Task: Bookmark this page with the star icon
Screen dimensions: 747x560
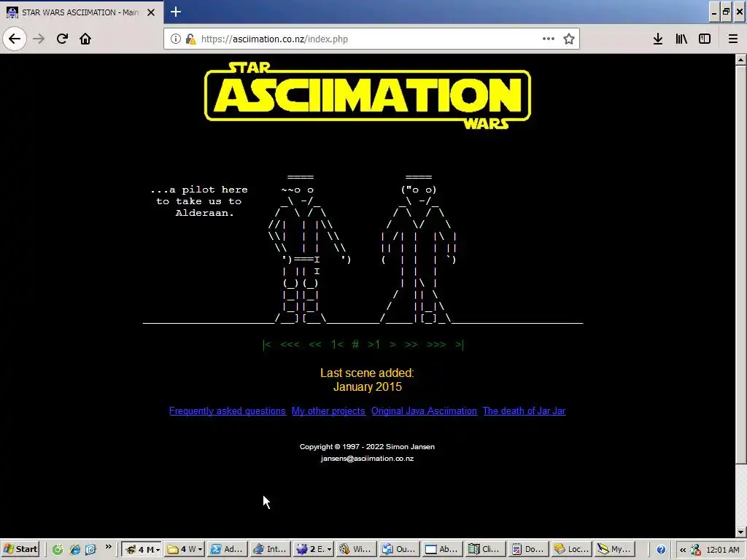Action: point(569,39)
